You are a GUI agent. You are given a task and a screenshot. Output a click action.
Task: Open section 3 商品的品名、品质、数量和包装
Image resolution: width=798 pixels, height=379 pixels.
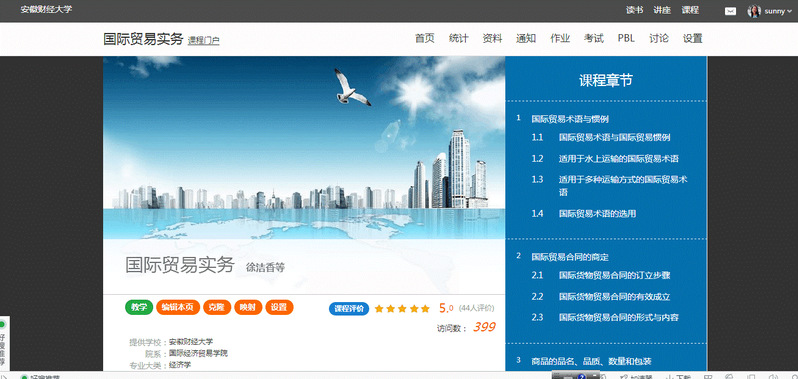pyautogui.click(x=584, y=361)
